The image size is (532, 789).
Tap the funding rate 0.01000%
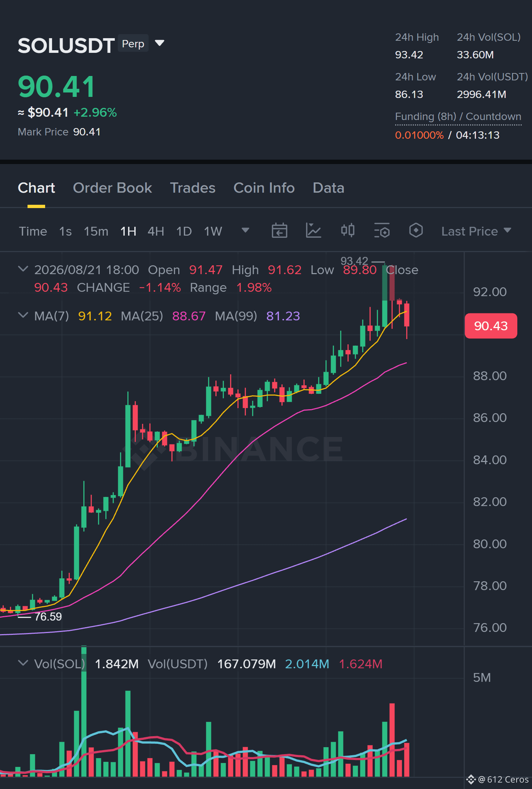coord(419,135)
